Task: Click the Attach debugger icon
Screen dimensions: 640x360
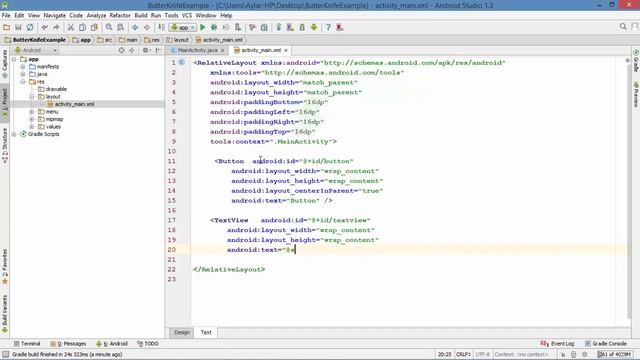Action: (x=238, y=27)
